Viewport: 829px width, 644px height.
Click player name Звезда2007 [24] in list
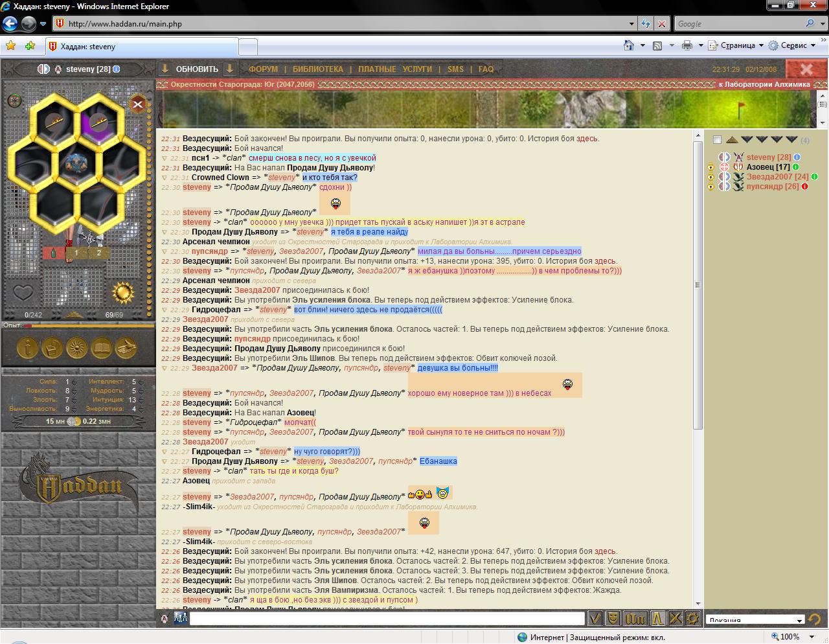click(x=777, y=177)
